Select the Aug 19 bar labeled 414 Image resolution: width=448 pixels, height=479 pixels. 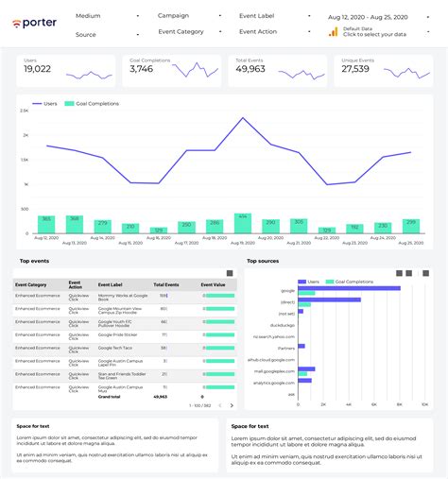tap(243, 223)
